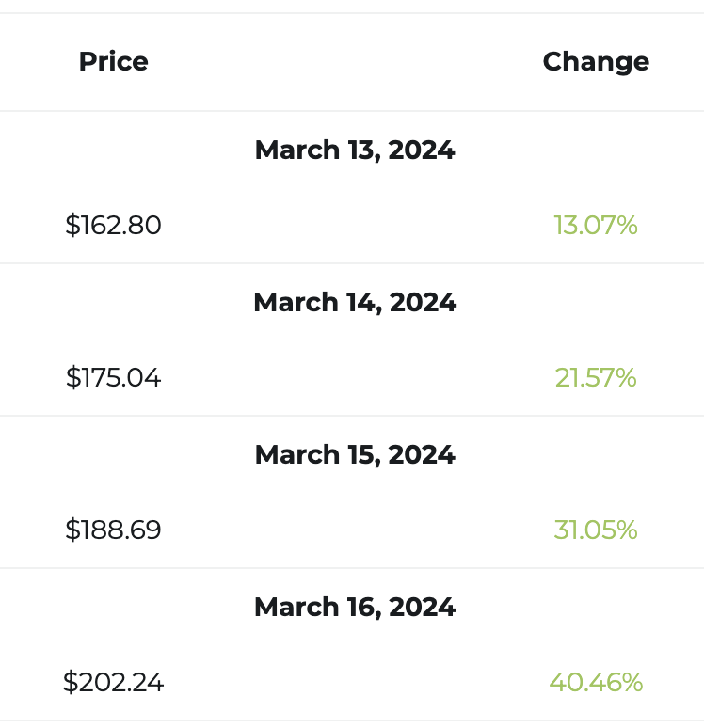Click the $162.80 price value
The image size is (704, 728).
pos(114,226)
